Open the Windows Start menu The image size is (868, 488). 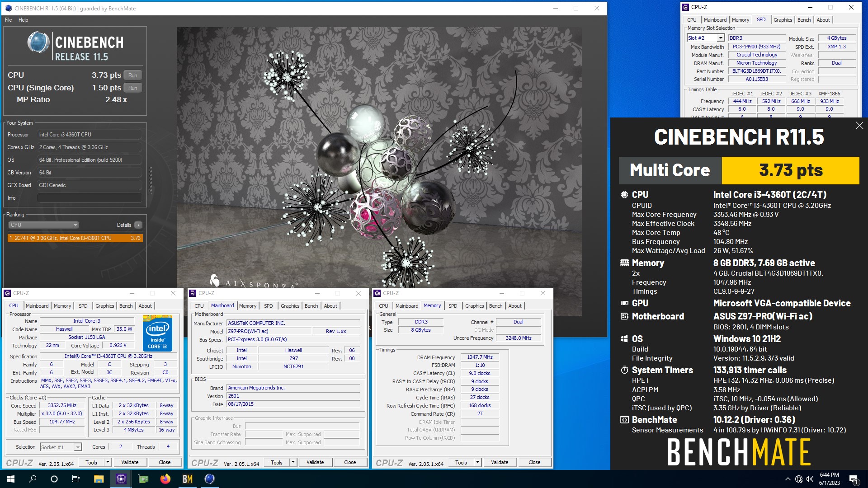[11, 479]
